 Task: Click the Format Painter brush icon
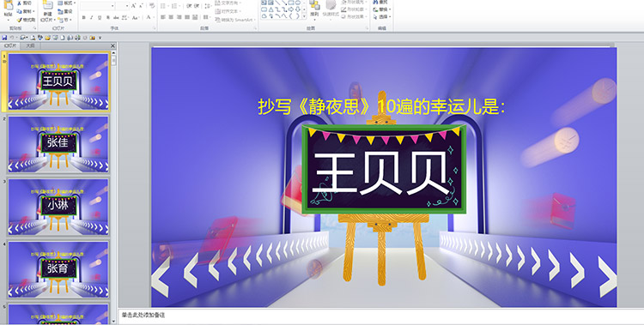pyautogui.click(x=19, y=20)
